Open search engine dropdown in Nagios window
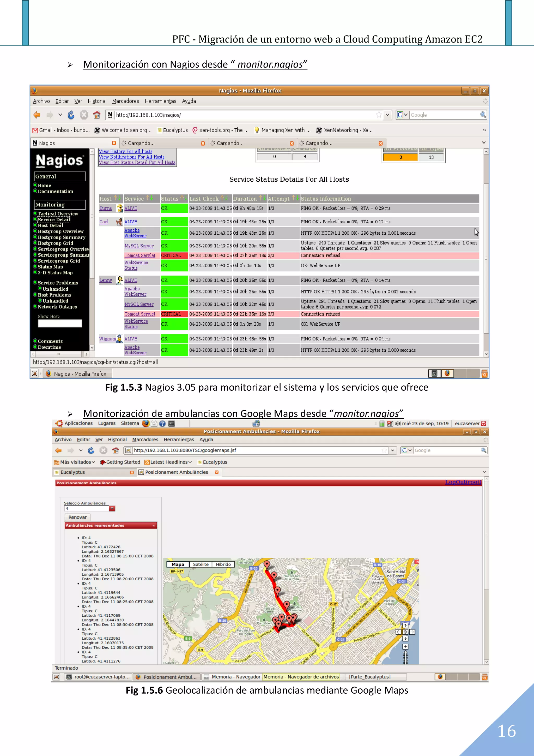The height and width of the screenshot is (756, 534). 406,115
